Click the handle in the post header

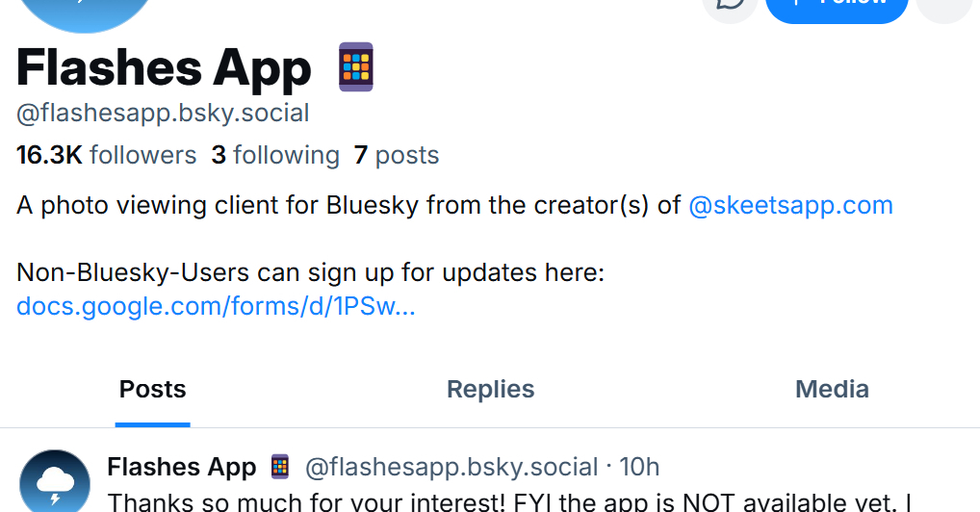[451, 468]
